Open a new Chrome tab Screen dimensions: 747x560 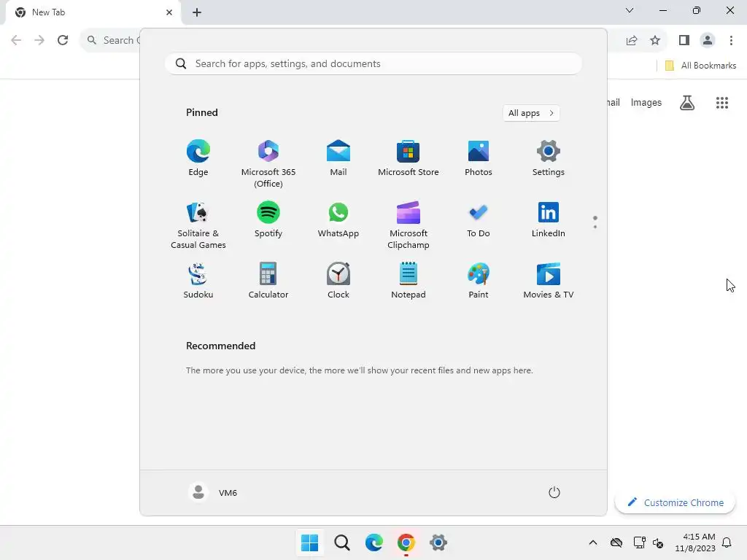(x=197, y=12)
